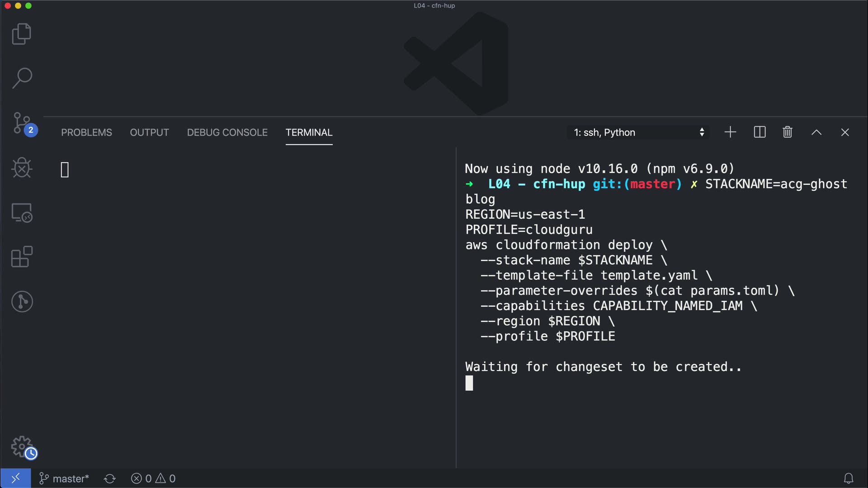Open the Explorer files view
The image size is (868, 488).
pos(21,34)
